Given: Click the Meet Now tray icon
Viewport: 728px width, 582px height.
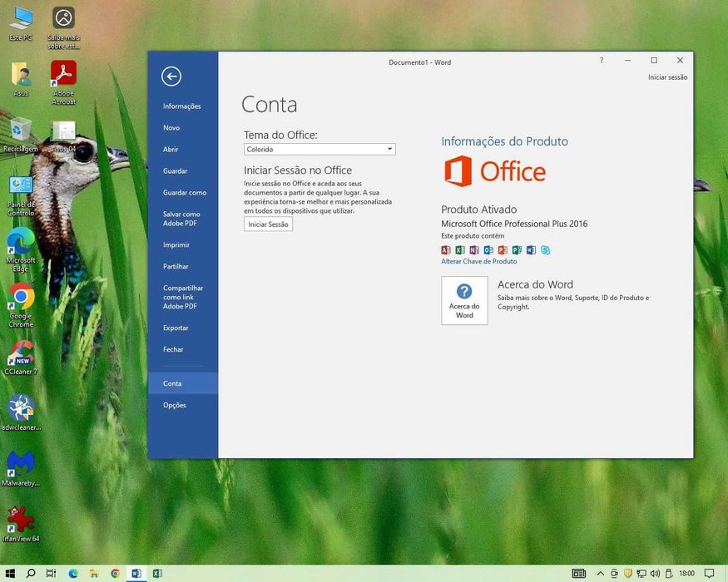Looking at the screenshot, I should [614, 574].
